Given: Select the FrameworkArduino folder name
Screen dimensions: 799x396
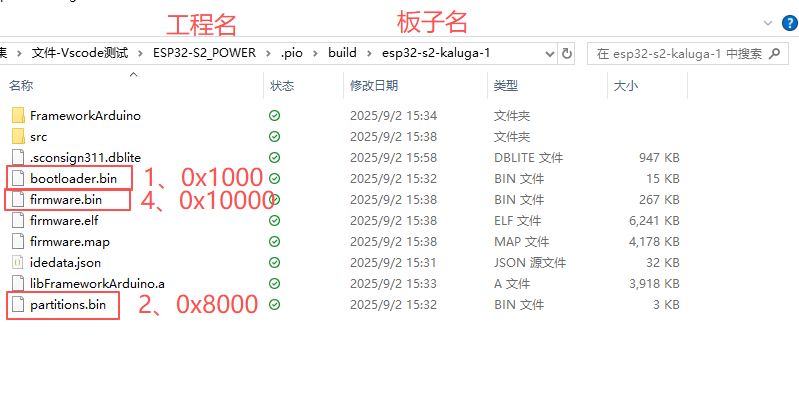Looking at the screenshot, I should (x=85, y=116).
